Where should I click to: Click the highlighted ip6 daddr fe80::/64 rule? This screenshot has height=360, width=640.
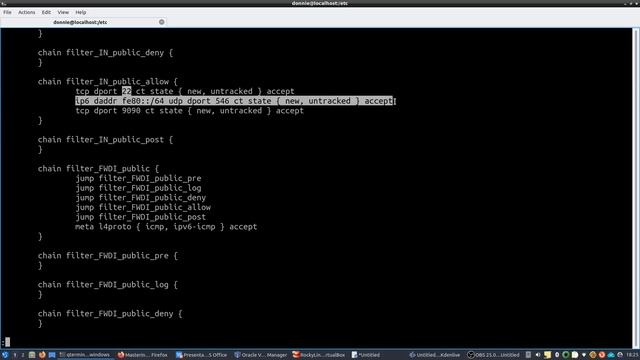tap(234, 101)
